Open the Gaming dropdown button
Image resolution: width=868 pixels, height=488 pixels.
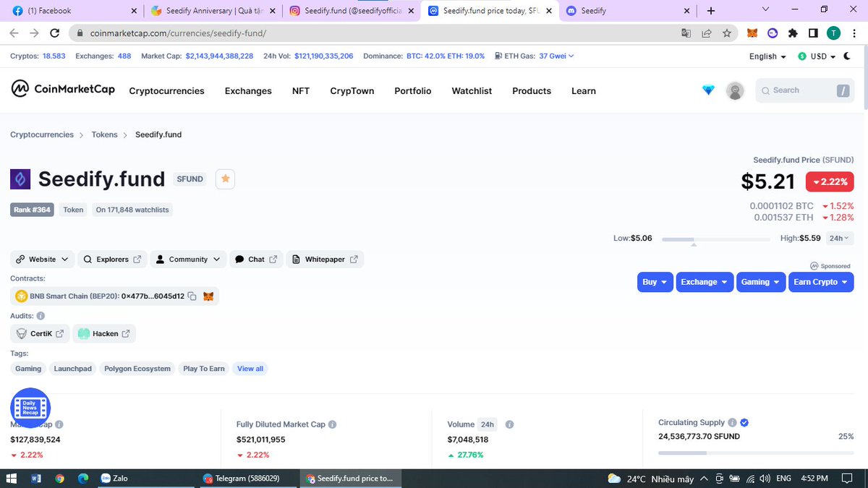760,282
